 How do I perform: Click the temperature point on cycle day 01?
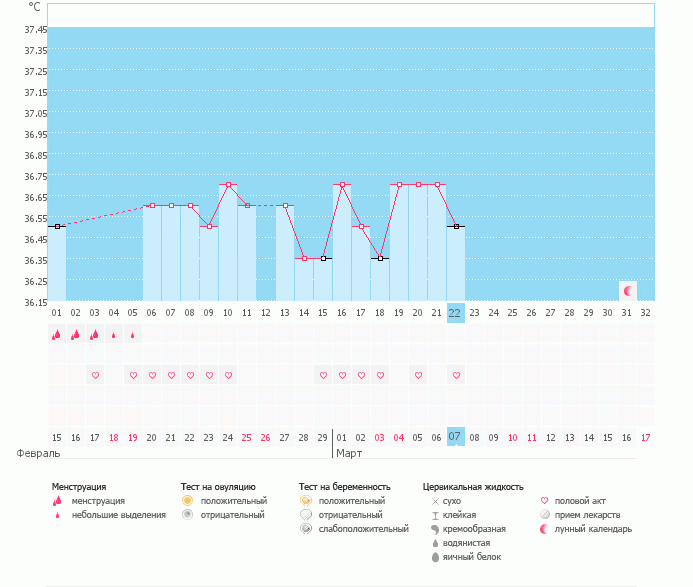[x=57, y=227]
